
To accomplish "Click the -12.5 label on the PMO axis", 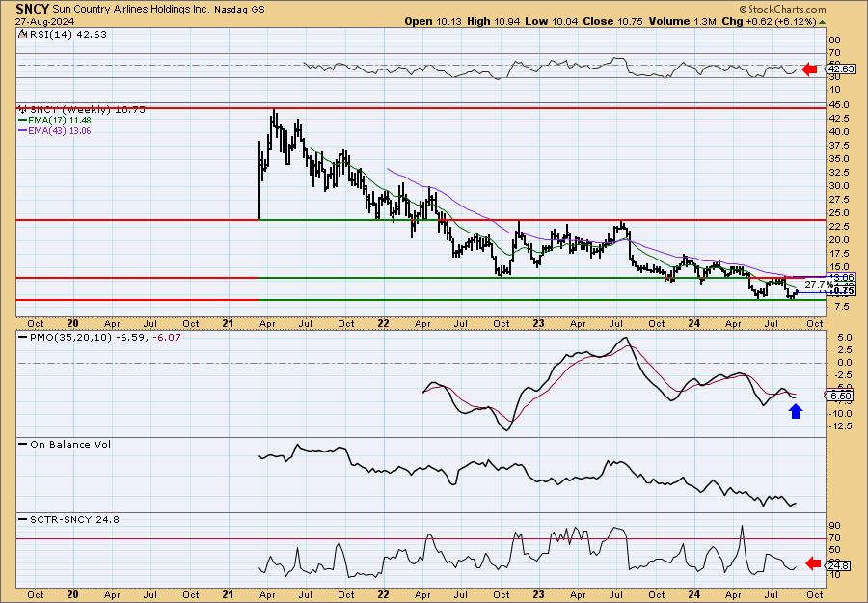I will point(840,425).
